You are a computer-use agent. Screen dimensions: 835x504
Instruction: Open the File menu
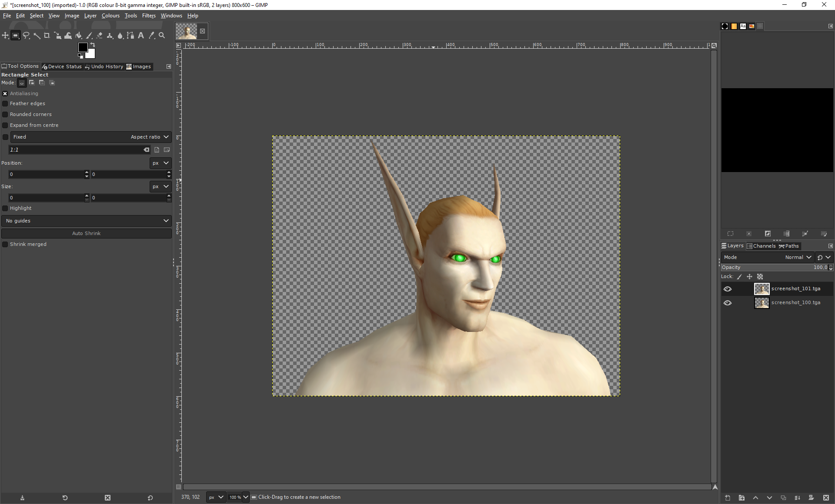coord(7,16)
